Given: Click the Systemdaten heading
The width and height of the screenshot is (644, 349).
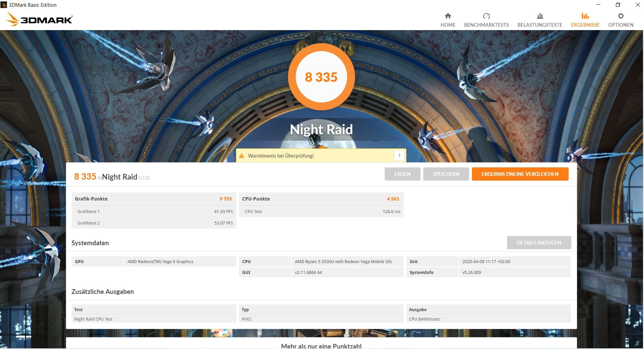Looking at the screenshot, I should [90, 243].
